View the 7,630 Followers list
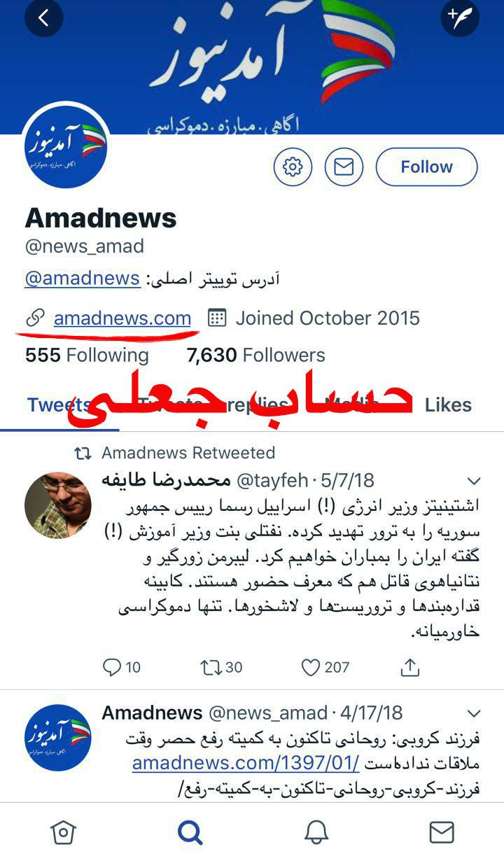The width and height of the screenshot is (504, 863). [255, 356]
